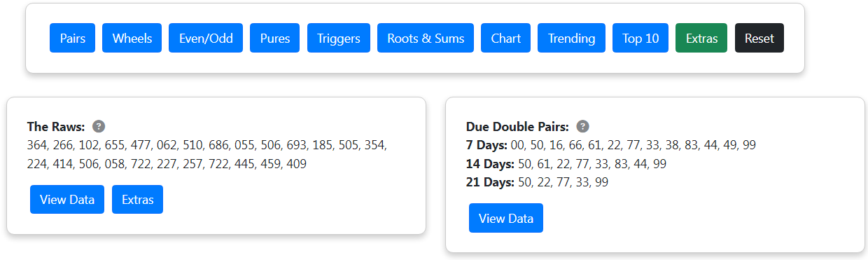Open the help icon next to Due Double Pairs

(582, 126)
